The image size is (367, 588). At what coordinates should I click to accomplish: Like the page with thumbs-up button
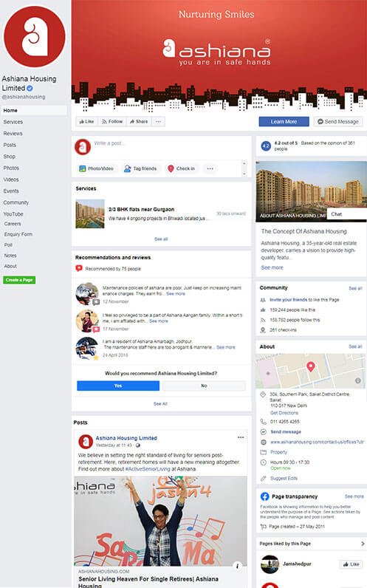[x=86, y=121]
